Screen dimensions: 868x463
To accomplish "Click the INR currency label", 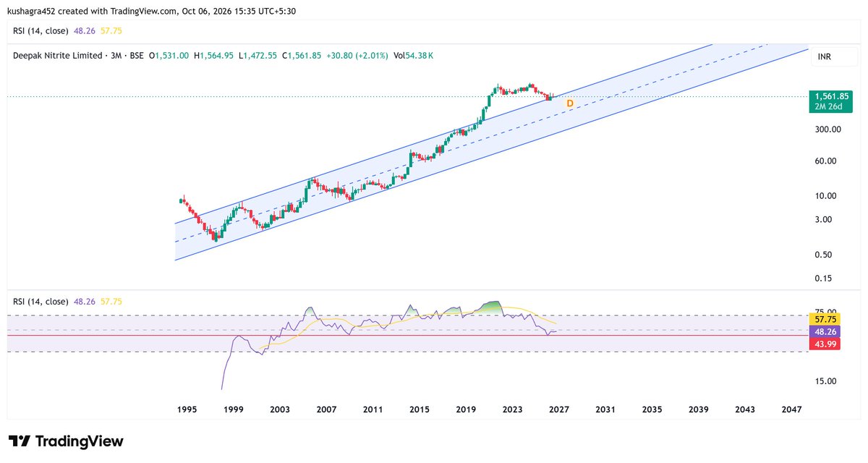I will click(824, 56).
